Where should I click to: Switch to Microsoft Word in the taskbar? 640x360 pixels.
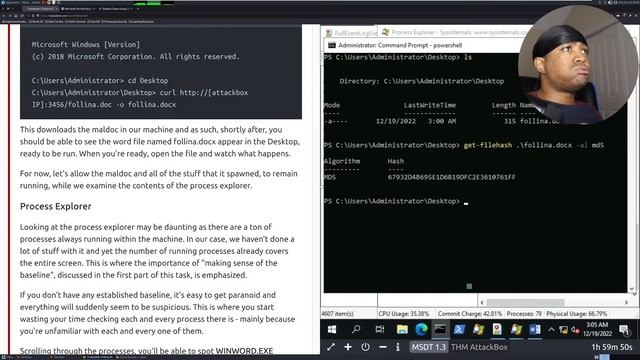pyautogui.click(x=535, y=329)
